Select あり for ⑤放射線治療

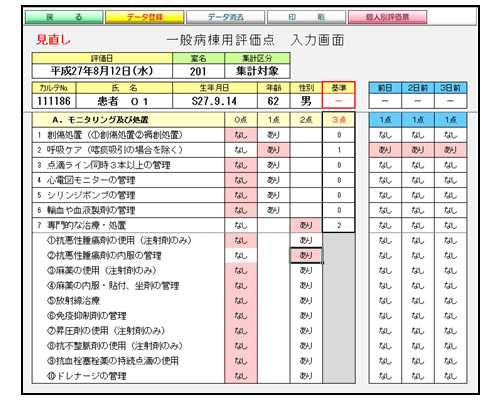[306, 301]
